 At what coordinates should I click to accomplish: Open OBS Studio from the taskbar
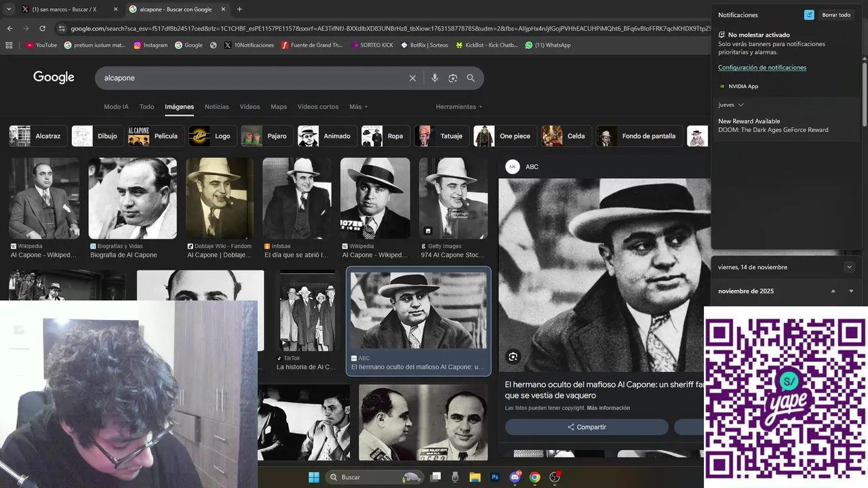(x=555, y=477)
